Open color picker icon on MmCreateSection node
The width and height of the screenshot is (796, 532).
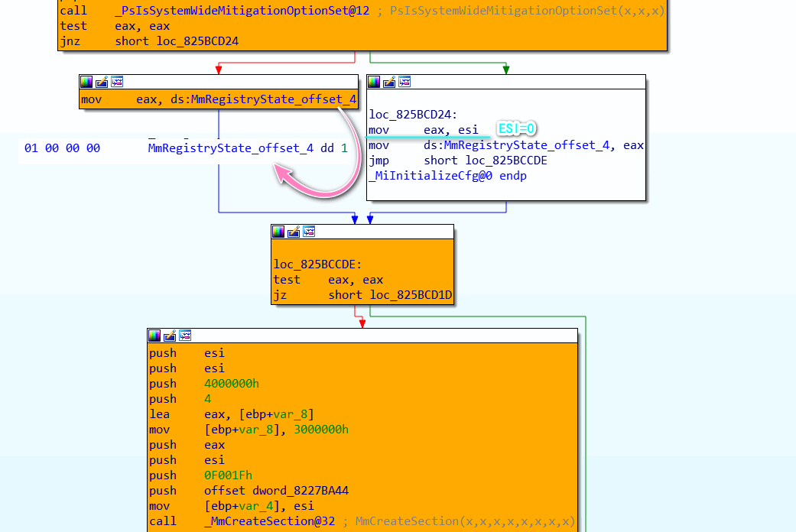[x=154, y=336]
